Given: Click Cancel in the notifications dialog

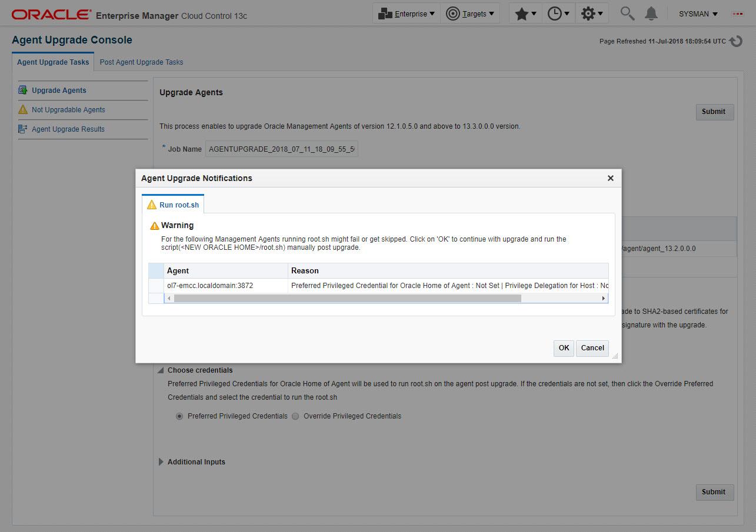Looking at the screenshot, I should click(x=592, y=348).
